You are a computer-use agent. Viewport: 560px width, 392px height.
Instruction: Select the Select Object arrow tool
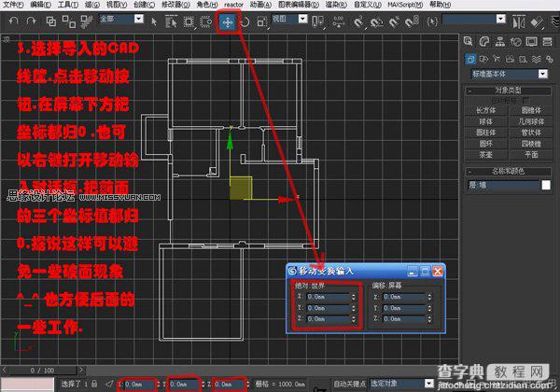(154, 21)
